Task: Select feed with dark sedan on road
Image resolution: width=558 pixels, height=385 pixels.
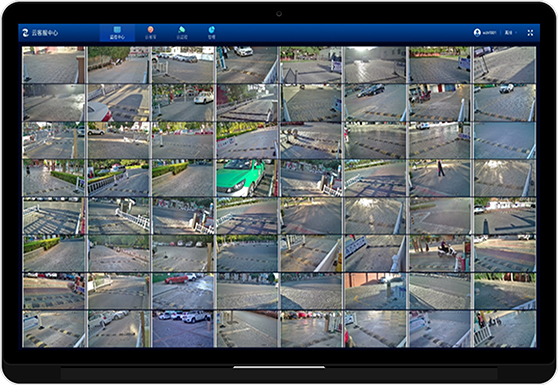Action: pyautogui.click(x=375, y=103)
